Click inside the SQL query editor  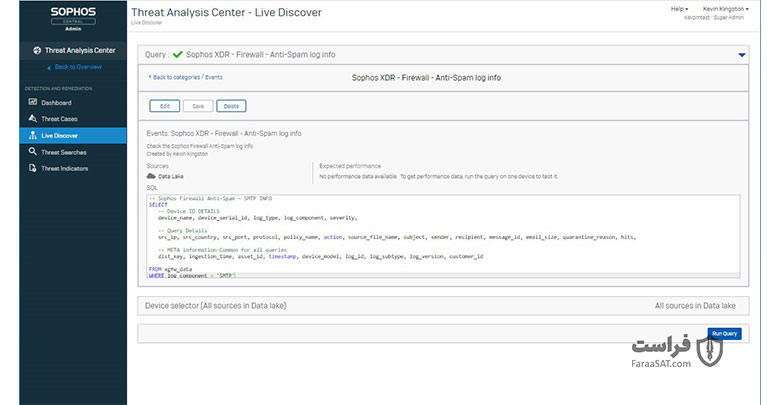pyautogui.click(x=443, y=236)
